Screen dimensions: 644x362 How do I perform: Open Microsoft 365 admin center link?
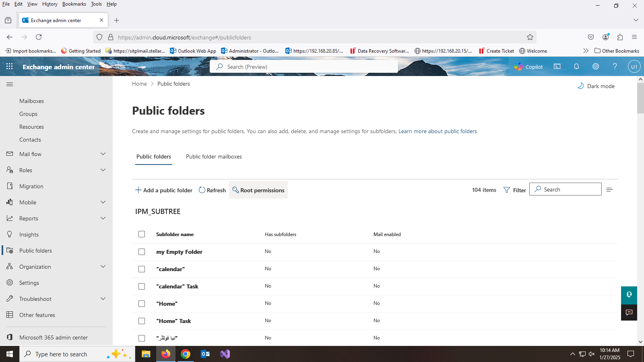(x=54, y=337)
